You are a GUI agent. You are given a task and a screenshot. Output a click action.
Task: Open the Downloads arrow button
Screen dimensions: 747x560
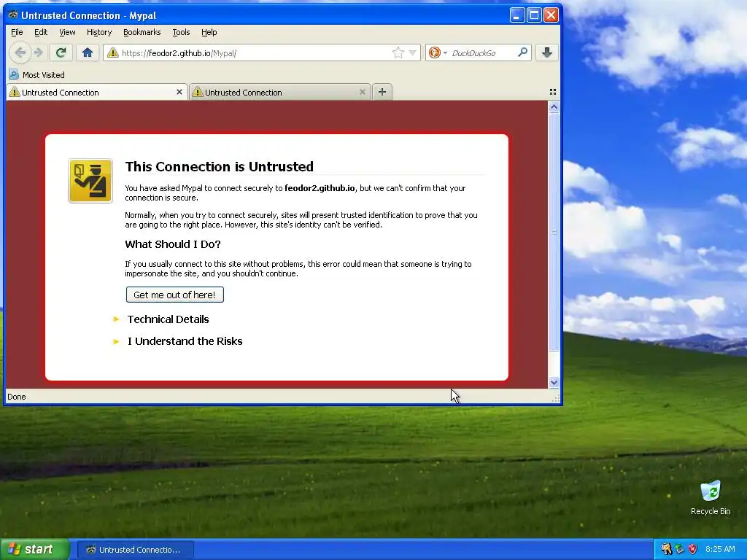point(547,52)
